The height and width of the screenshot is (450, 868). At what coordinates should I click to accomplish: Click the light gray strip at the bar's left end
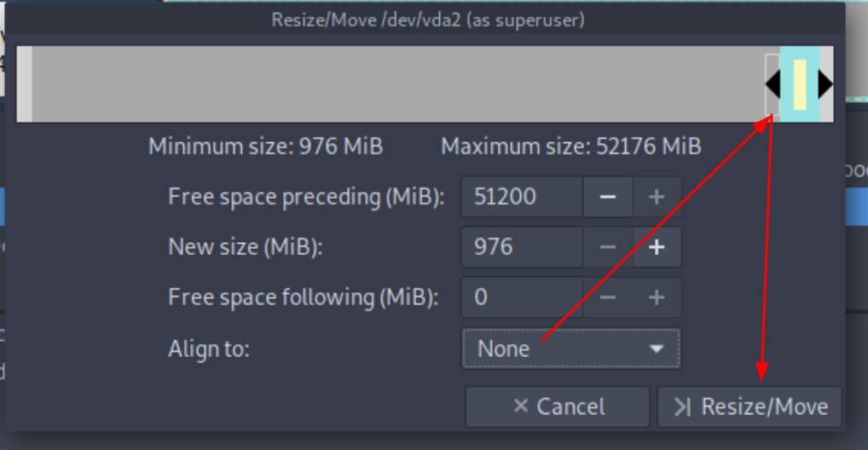[x=25, y=84]
